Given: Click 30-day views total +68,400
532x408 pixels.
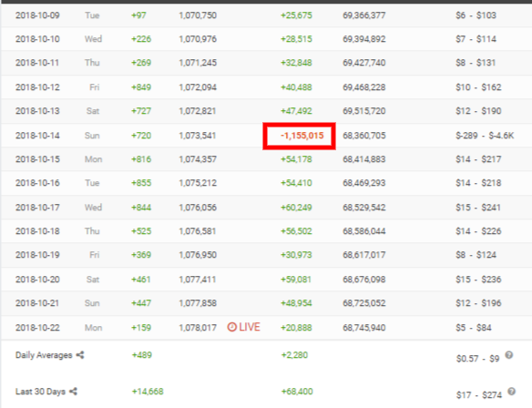Looking at the screenshot, I should click(x=297, y=392).
